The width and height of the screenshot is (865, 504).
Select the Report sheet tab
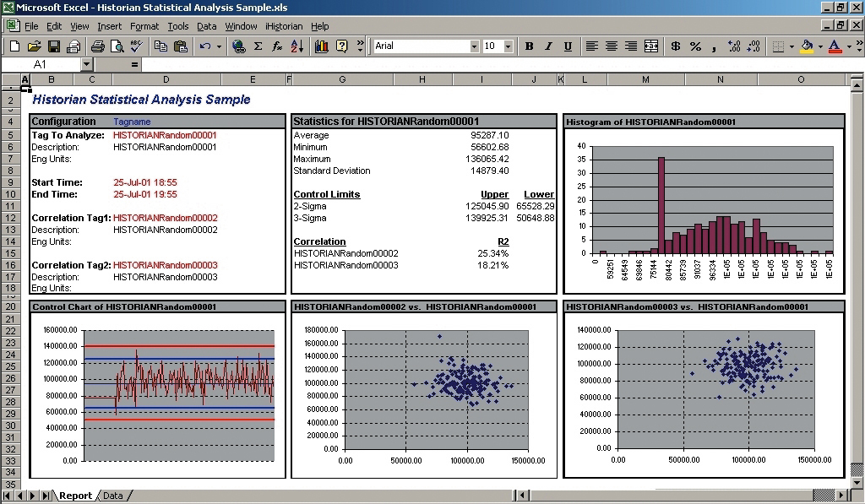[75, 496]
